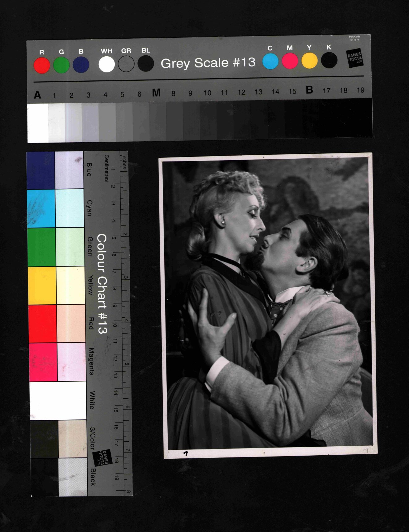Click the "Grey Scale #13" title text
This screenshot has width=409, height=532.
(208, 63)
